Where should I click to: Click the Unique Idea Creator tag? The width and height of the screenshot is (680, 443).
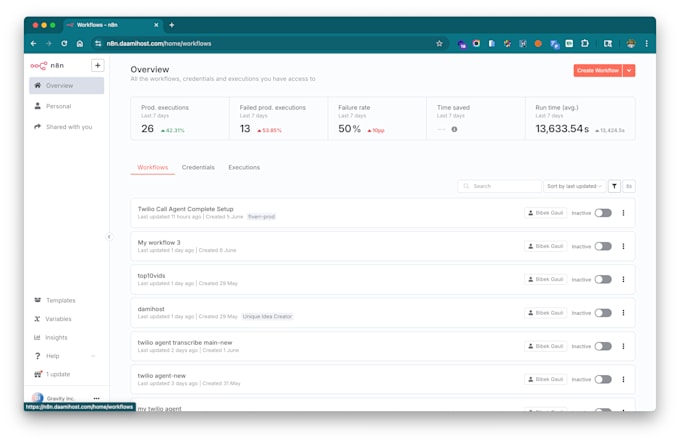(267, 316)
